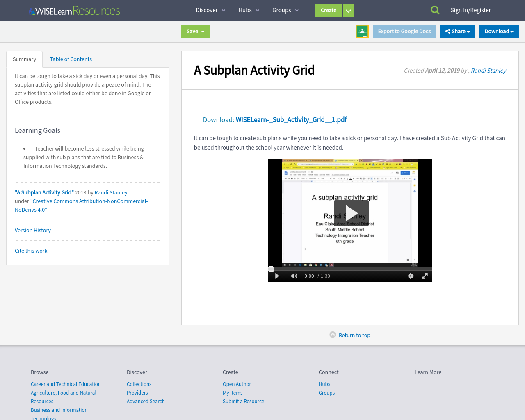Open the Create dropdown arrow
Image resolution: width=525 pixels, height=420 pixels.
347,10
